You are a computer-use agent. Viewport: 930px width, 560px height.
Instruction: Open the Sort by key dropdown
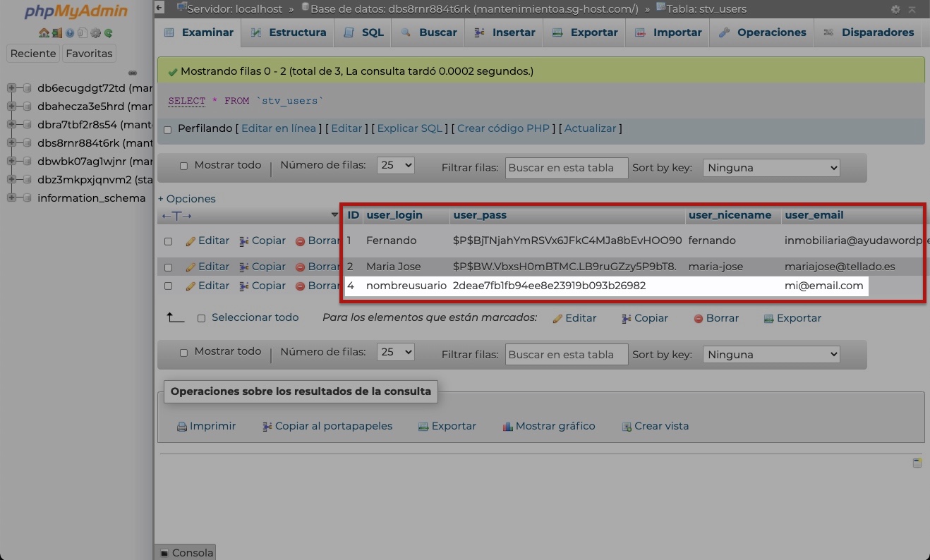(x=771, y=167)
